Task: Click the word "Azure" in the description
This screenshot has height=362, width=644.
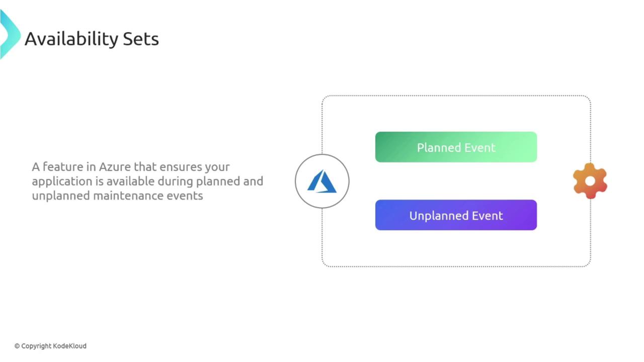Action: tap(115, 167)
